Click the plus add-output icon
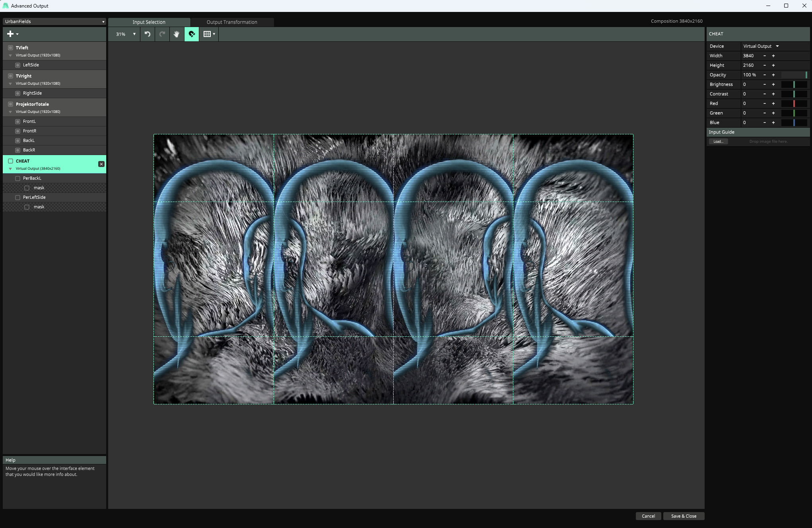Image resolution: width=812 pixels, height=528 pixels. 10,34
